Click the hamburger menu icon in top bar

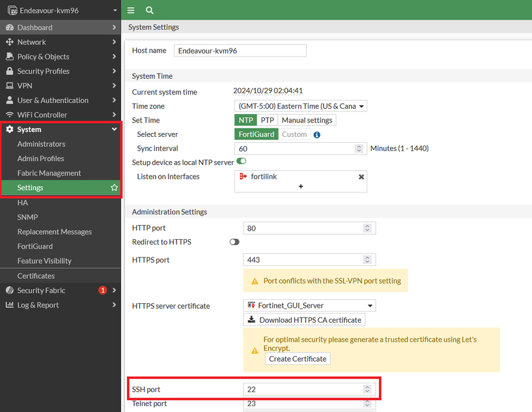[131, 10]
